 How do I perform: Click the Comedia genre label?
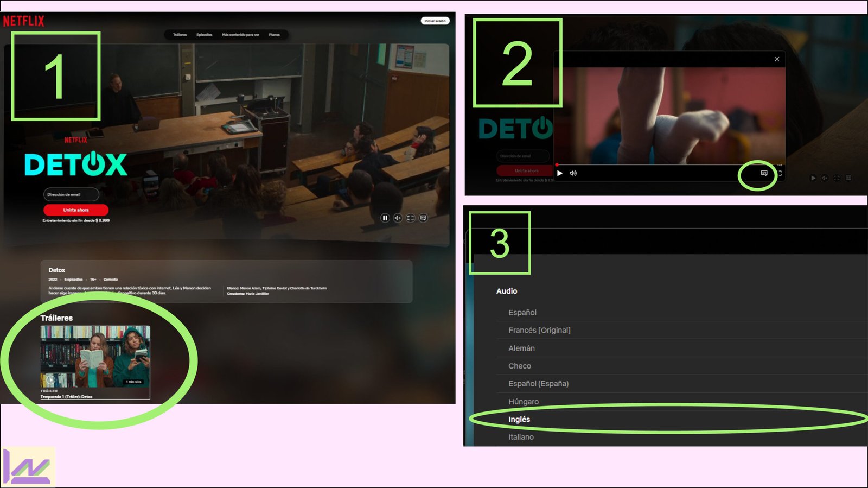[x=111, y=280]
